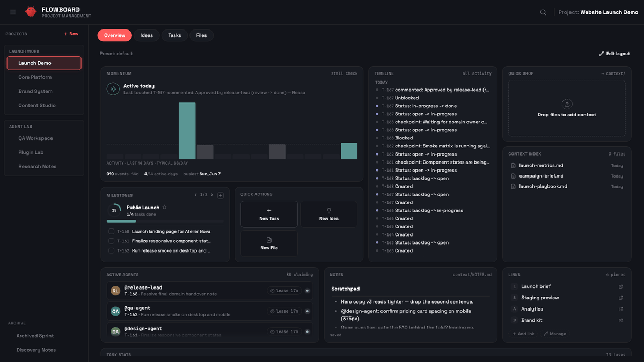Click the stall check link in Momentum

[x=344, y=73]
